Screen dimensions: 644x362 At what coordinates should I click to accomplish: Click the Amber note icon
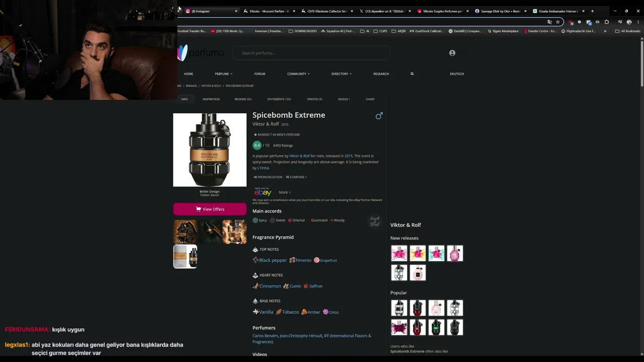click(304, 312)
